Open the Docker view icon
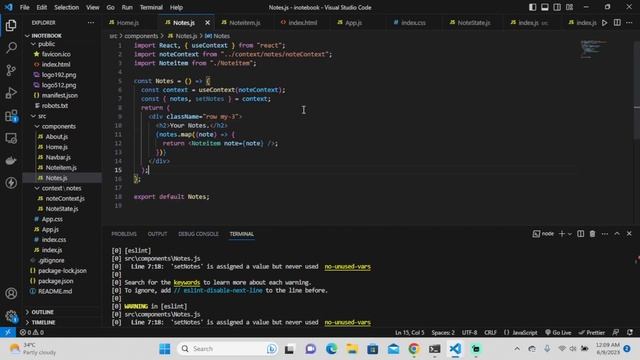 pos(11,160)
